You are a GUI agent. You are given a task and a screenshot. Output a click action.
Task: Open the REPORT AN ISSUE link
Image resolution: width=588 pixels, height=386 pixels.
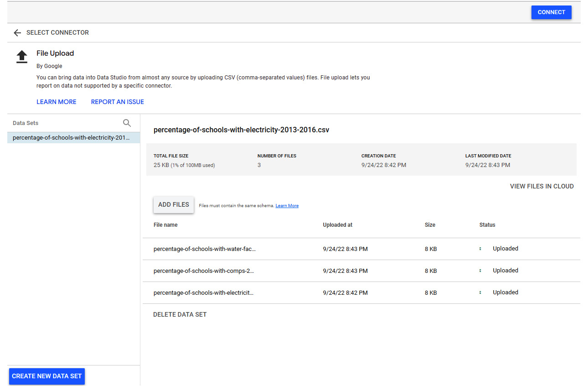click(x=118, y=102)
